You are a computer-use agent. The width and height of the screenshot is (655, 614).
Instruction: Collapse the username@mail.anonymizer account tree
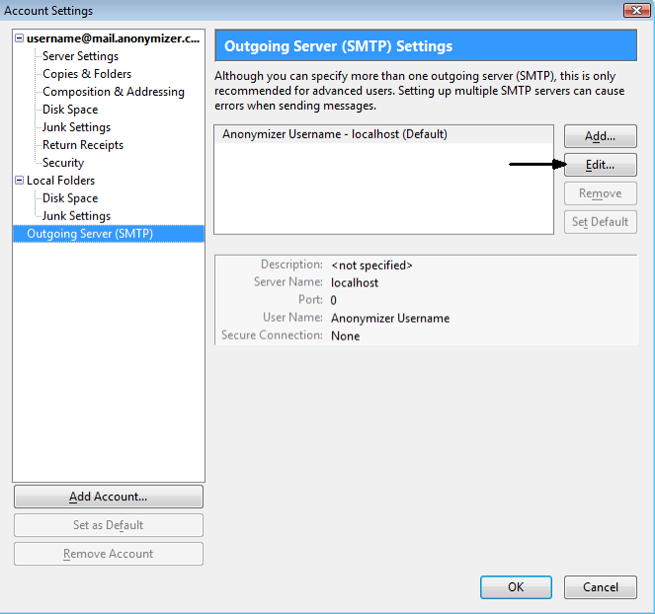coord(19,38)
